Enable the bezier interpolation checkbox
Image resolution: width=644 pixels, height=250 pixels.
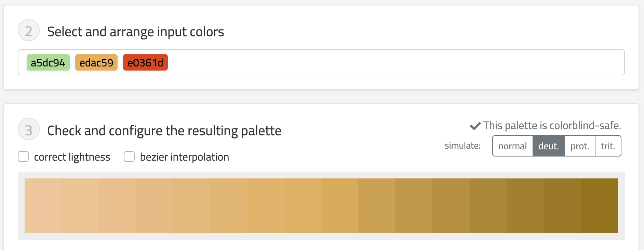coord(129,157)
